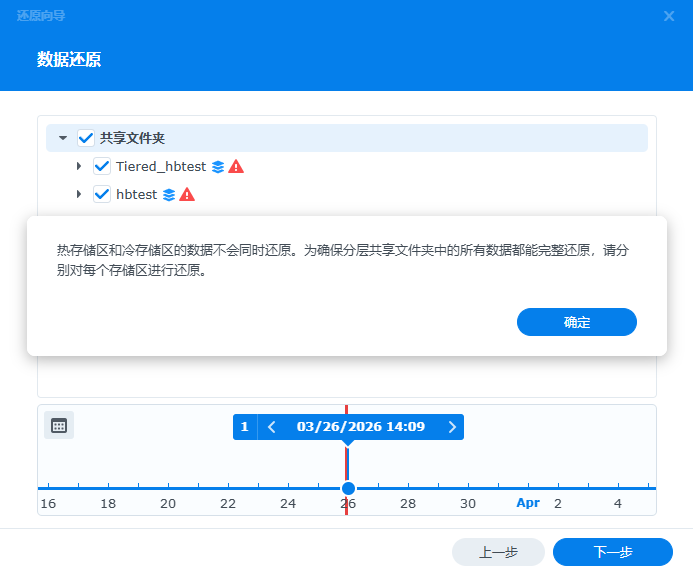Go to the next backup version arrow

452,427
